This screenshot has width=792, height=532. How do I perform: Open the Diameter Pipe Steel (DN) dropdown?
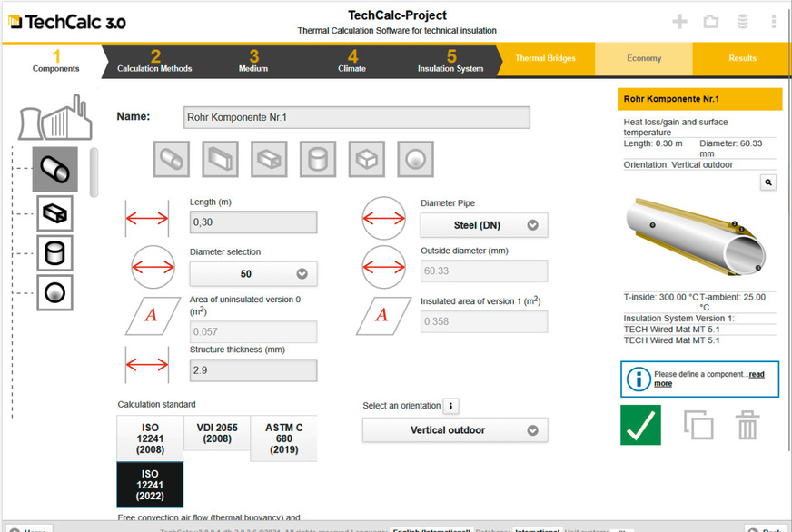click(x=484, y=225)
